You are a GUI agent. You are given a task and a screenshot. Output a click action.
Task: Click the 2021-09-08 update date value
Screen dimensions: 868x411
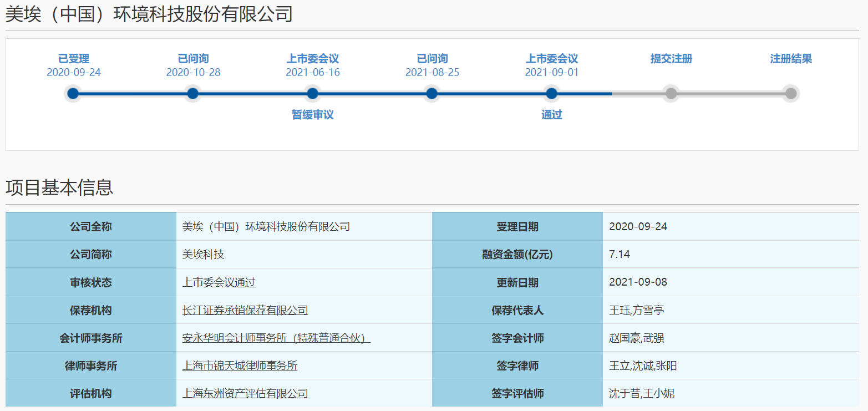pos(638,282)
